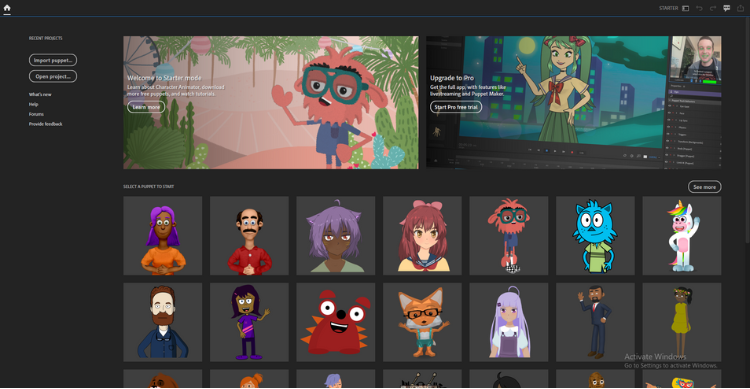Open the Forums link
The width and height of the screenshot is (750, 389).
coord(36,114)
